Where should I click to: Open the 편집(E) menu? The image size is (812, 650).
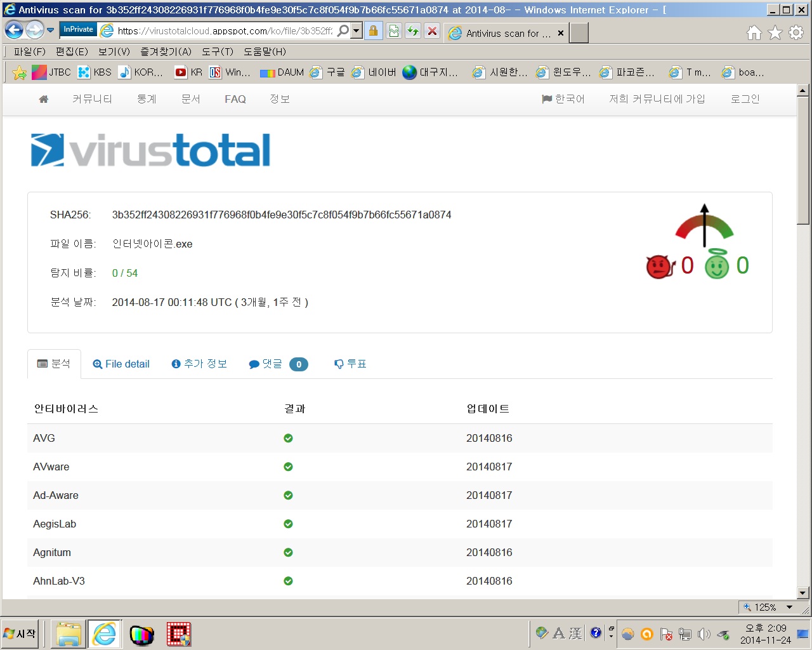tap(72, 51)
